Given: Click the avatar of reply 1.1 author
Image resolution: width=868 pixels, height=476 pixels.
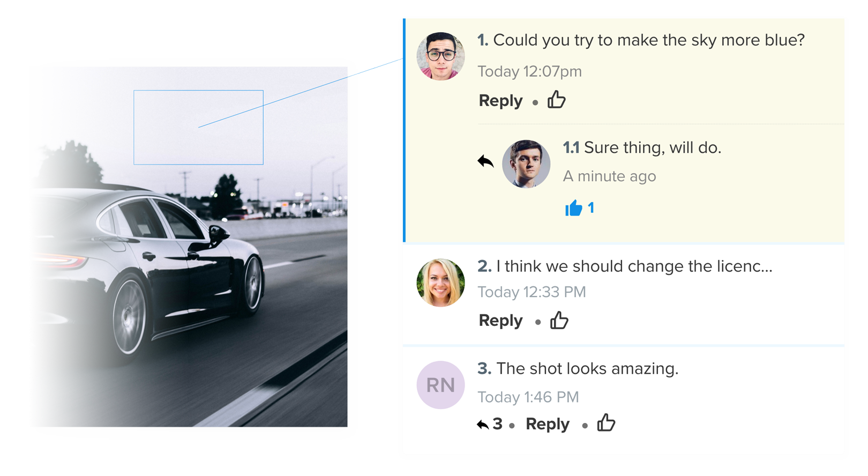Looking at the screenshot, I should (526, 164).
